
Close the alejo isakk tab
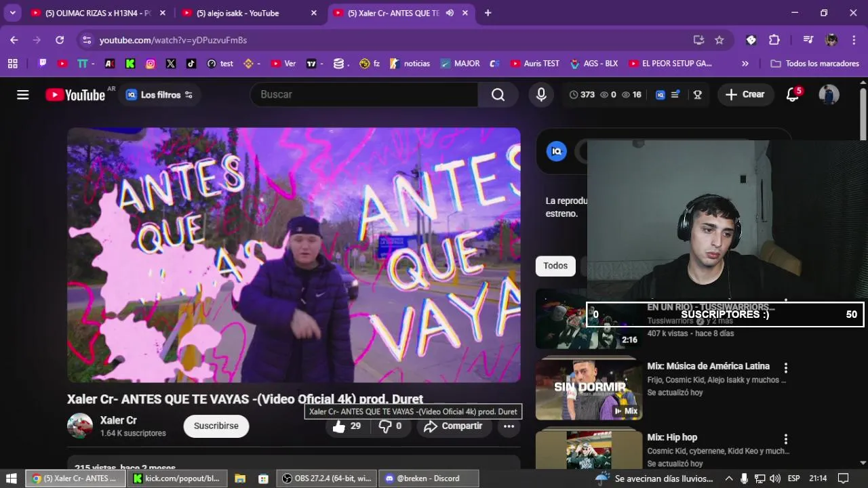point(313,13)
